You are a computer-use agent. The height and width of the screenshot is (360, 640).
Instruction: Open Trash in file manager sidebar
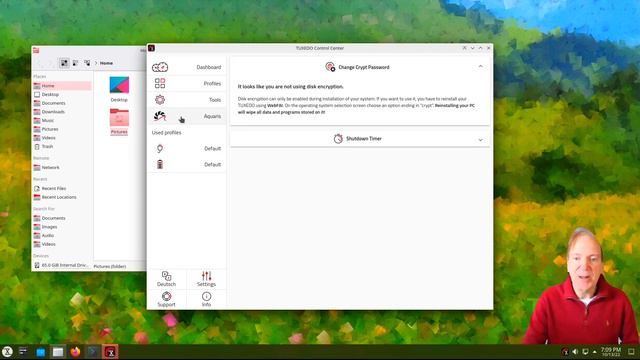click(62, 147)
